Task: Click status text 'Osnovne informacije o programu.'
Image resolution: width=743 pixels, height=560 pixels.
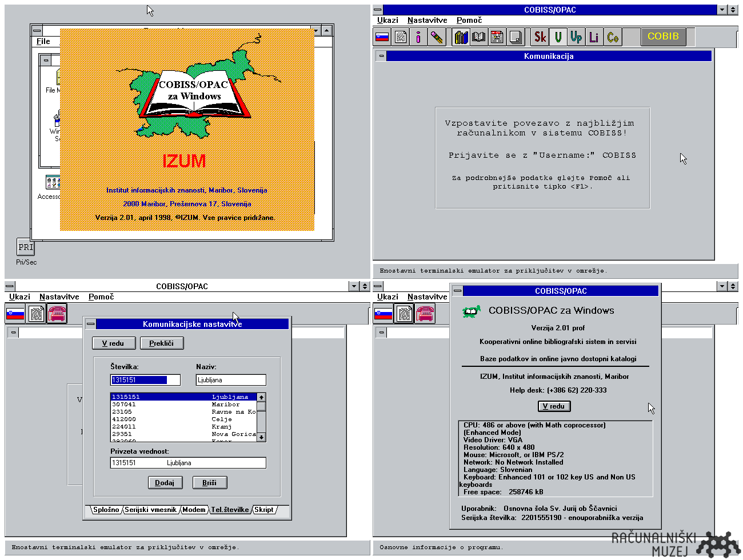Action: click(441, 547)
